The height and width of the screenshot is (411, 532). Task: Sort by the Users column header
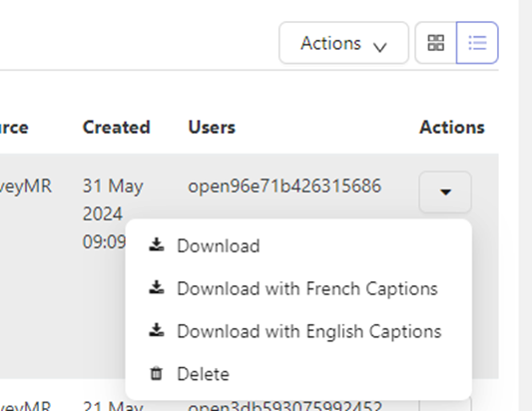[x=212, y=128]
